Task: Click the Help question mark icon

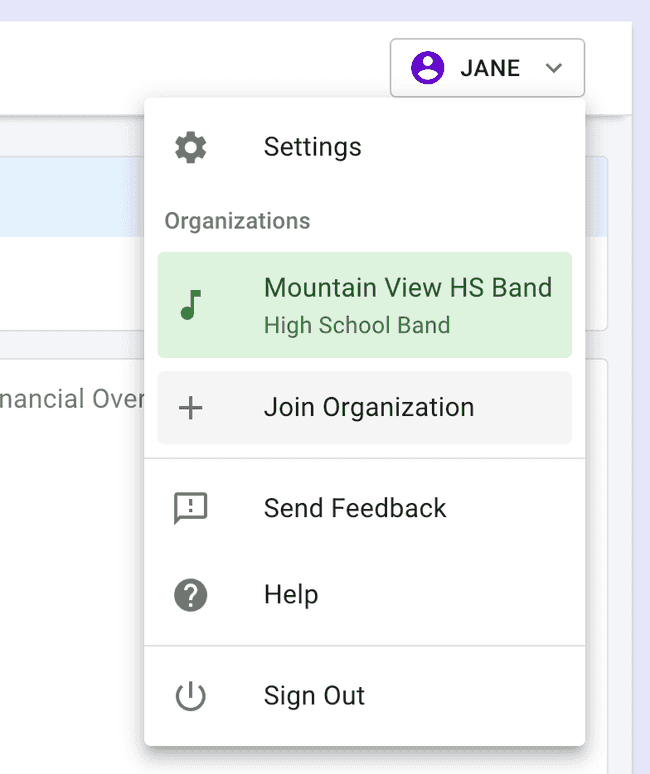Action: (190, 595)
